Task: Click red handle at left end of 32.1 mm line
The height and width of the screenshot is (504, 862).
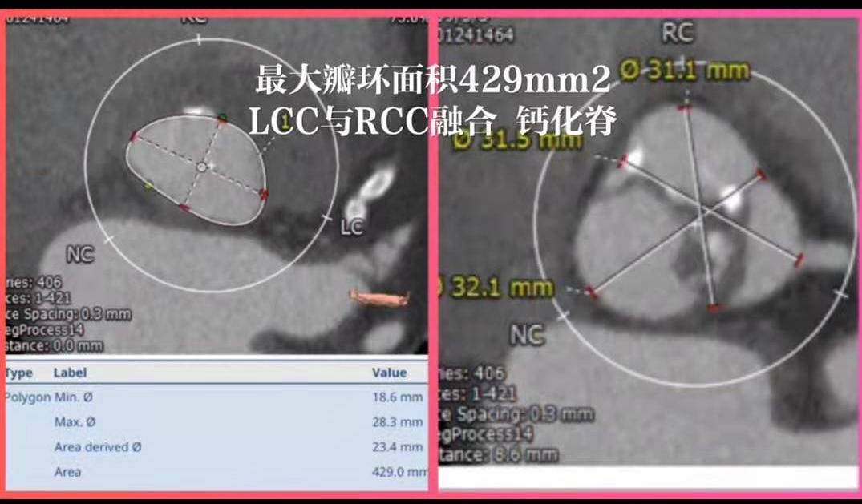Action: pos(592,292)
